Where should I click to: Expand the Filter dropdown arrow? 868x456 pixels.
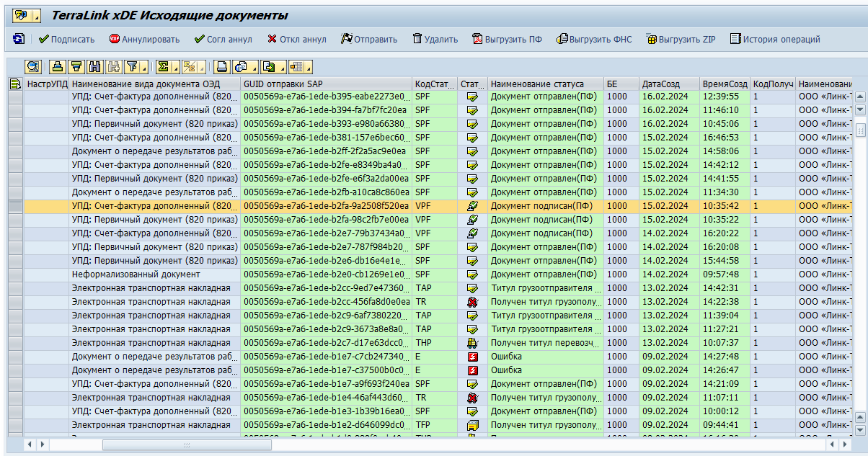pyautogui.click(x=145, y=68)
